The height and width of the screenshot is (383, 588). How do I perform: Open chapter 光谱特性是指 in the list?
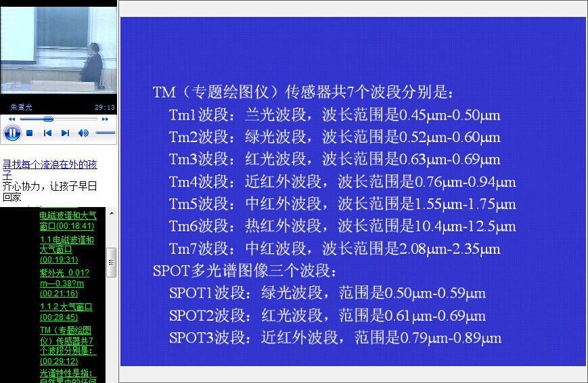[68, 376]
